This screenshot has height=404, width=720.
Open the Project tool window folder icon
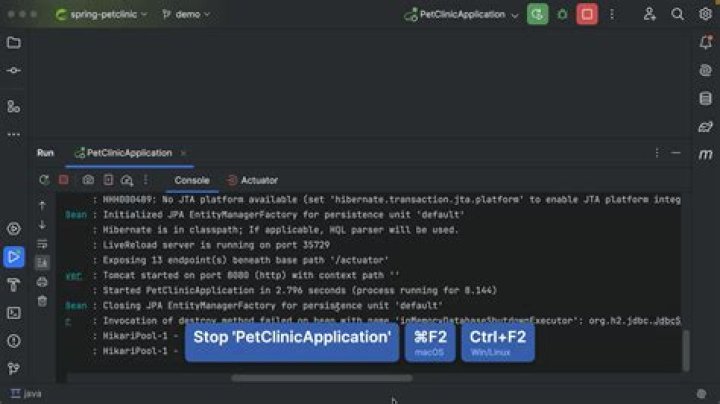tap(14, 43)
